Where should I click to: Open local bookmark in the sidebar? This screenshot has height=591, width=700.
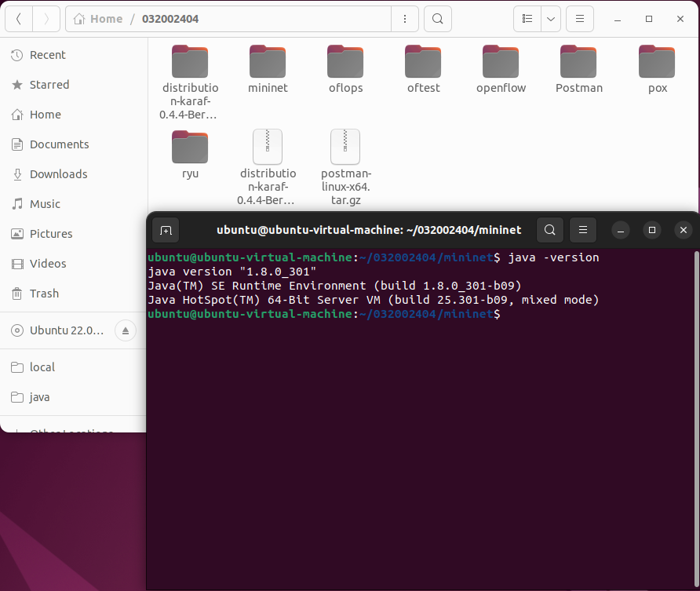pyautogui.click(x=74, y=367)
